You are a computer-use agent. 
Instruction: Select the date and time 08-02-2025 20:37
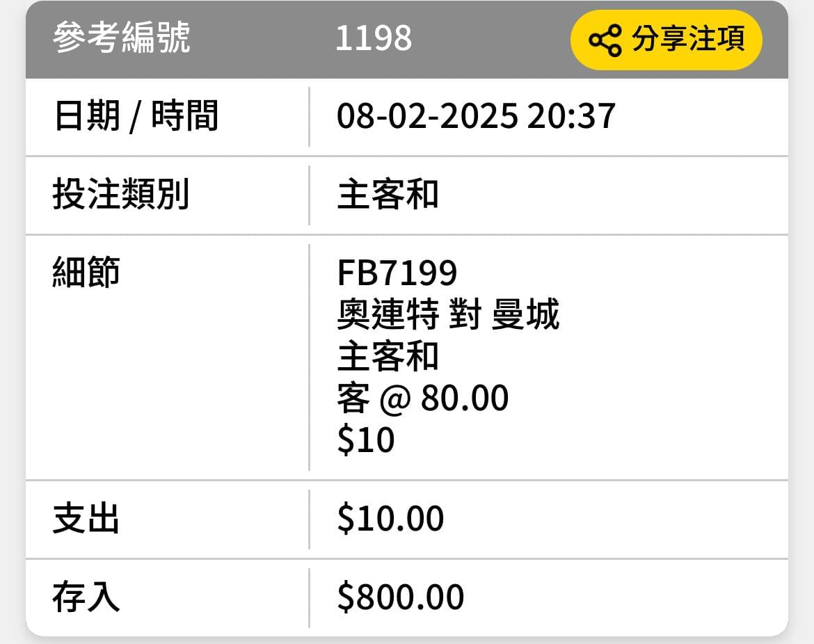pos(476,115)
